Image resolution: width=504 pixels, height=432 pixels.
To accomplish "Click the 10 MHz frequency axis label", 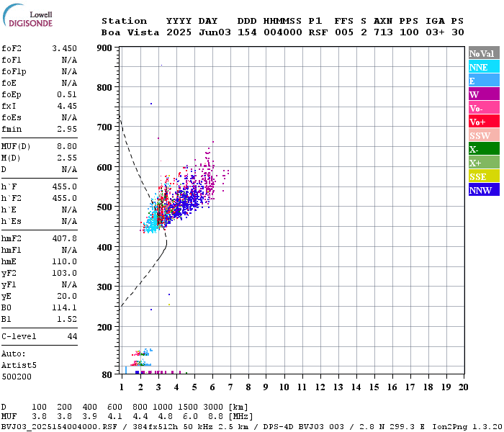I will pos(284,387).
